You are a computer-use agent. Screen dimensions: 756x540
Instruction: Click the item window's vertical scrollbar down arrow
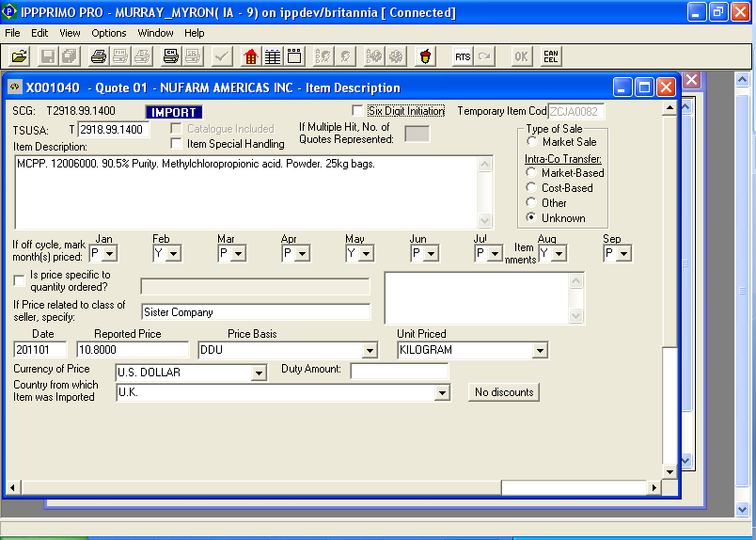pyautogui.click(x=669, y=472)
